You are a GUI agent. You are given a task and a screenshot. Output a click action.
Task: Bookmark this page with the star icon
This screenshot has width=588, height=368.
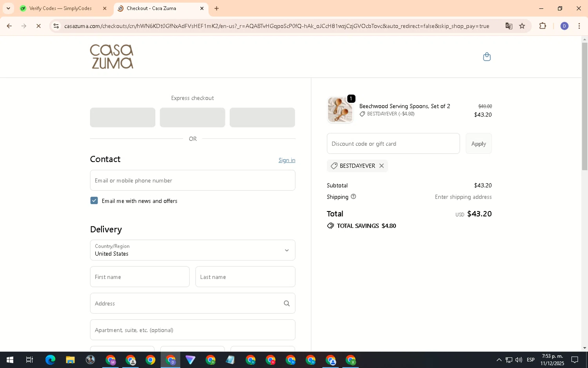pos(522,26)
